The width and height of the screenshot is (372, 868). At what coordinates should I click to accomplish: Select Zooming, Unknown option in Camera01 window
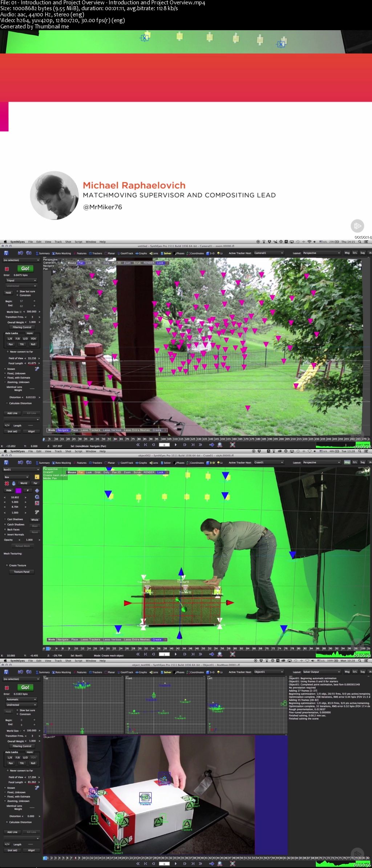click(x=17, y=382)
